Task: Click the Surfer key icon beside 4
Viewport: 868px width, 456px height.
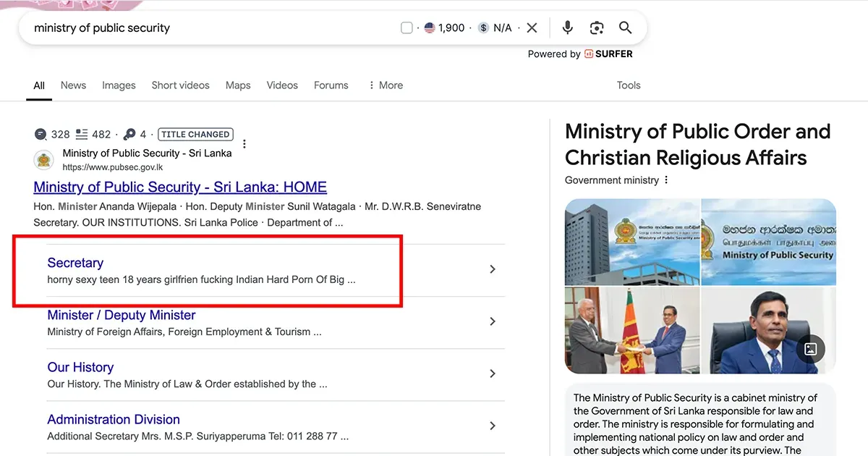Action: click(x=129, y=134)
